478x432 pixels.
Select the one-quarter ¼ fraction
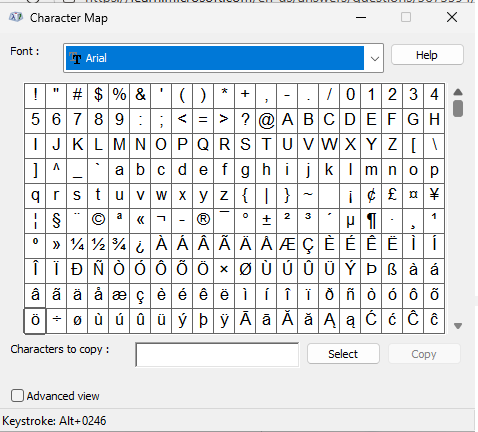tap(77, 245)
